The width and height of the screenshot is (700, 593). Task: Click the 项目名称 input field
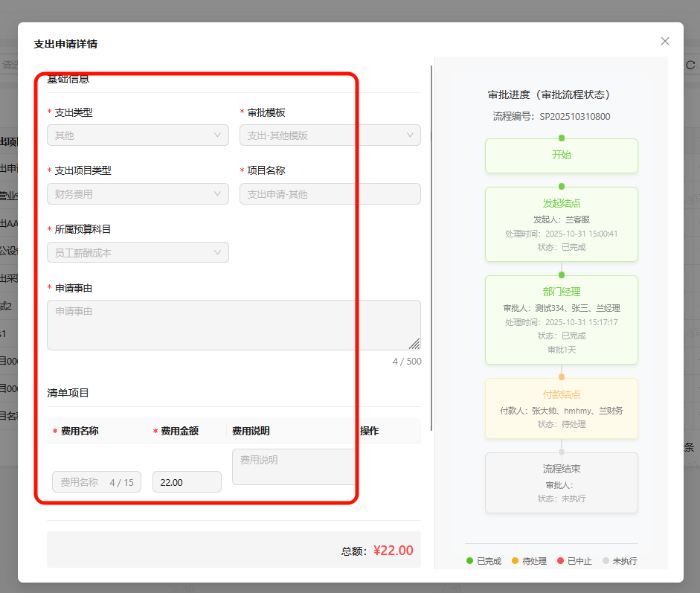tap(330, 194)
